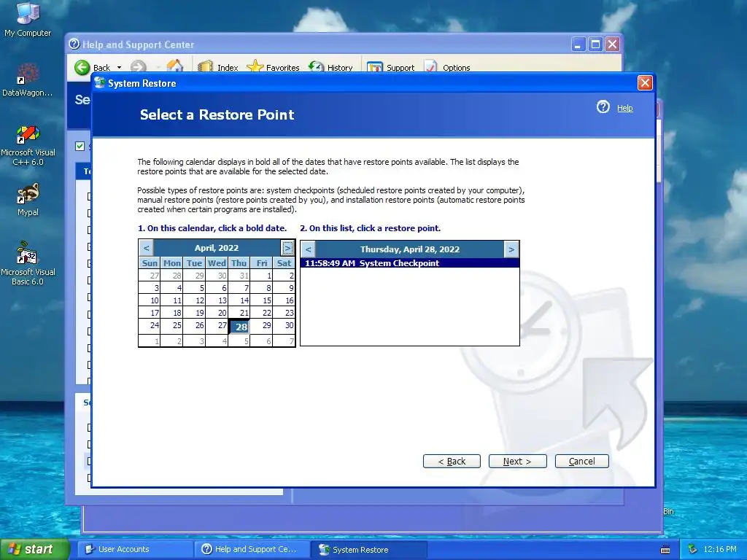
Task: Click the Help question mark icon
Action: (x=603, y=106)
